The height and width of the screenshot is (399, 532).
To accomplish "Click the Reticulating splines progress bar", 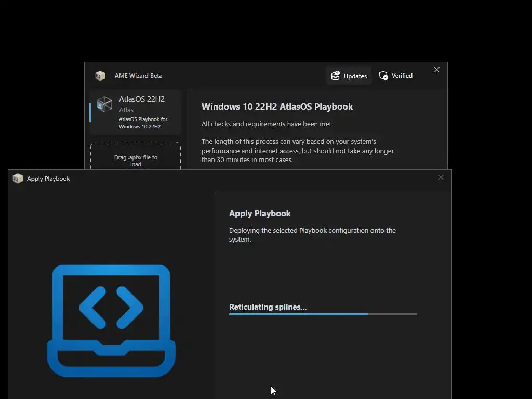I will coord(323,314).
